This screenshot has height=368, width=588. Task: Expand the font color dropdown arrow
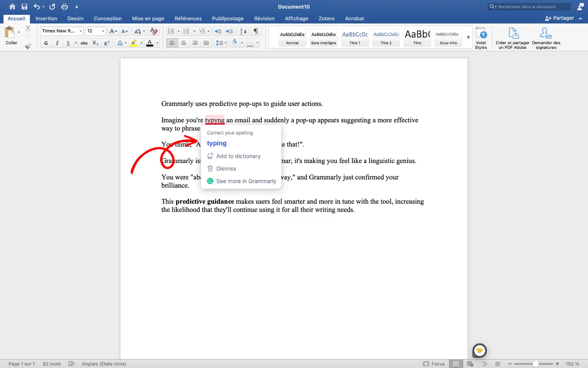pos(157,43)
